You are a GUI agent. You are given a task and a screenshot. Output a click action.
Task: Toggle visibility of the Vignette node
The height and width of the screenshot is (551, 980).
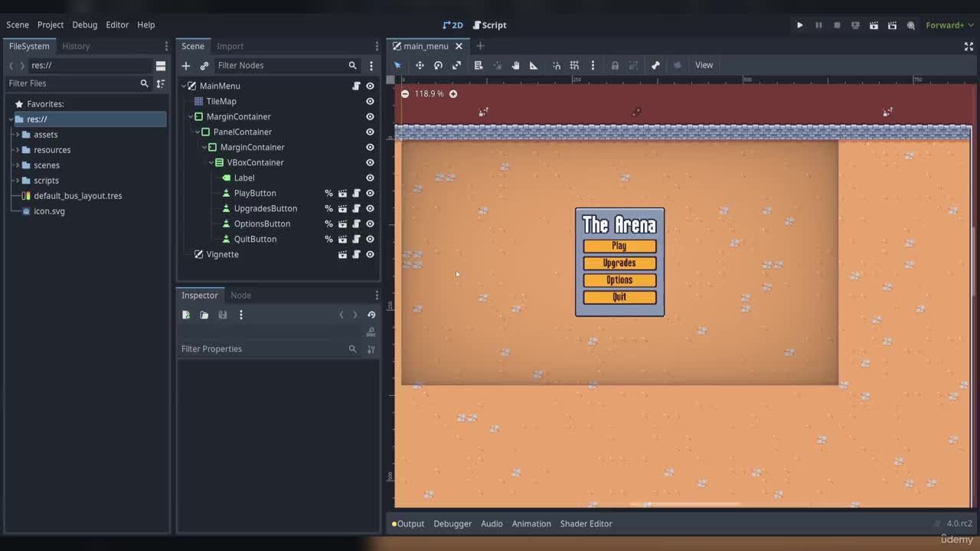tap(370, 254)
